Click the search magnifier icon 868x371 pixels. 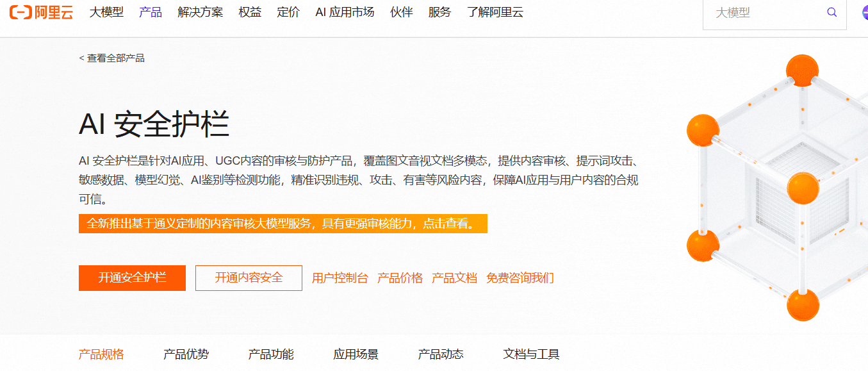point(832,12)
